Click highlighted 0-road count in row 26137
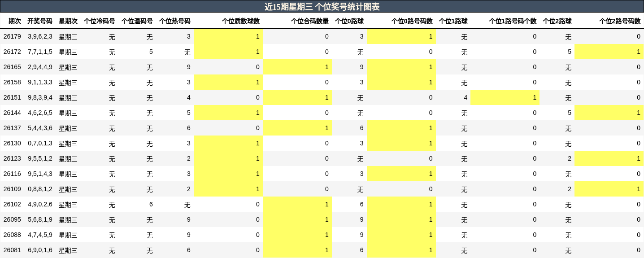 [401, 128]
